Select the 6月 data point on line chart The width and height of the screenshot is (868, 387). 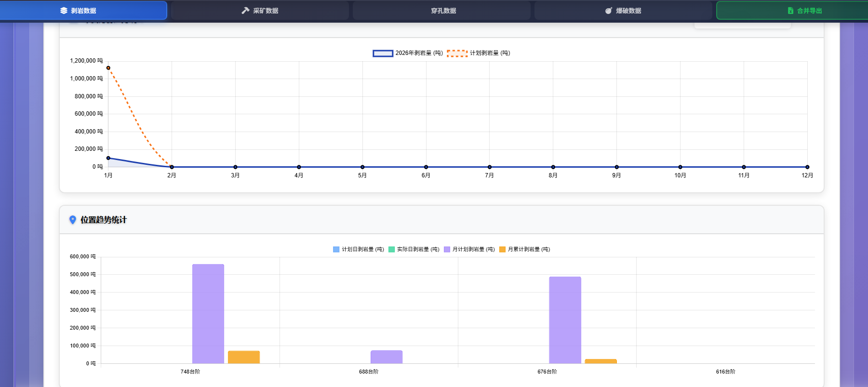pos(426,167)
